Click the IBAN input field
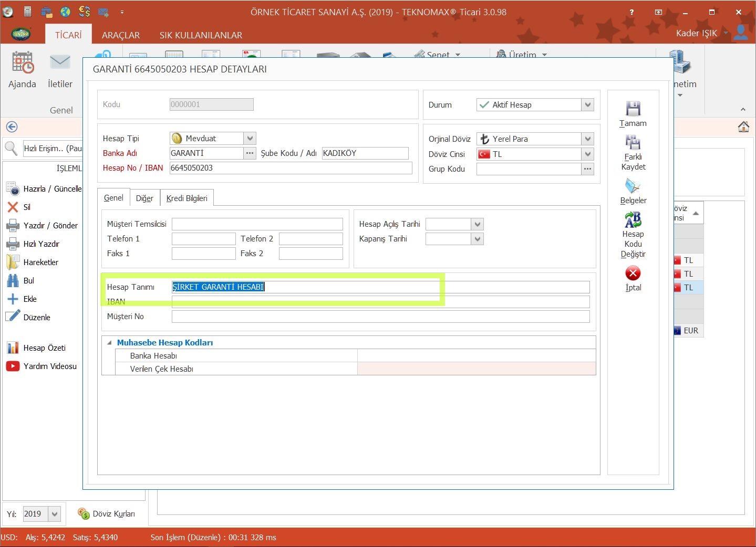Screen dimensions: 756x547 [x=381, y=302]
